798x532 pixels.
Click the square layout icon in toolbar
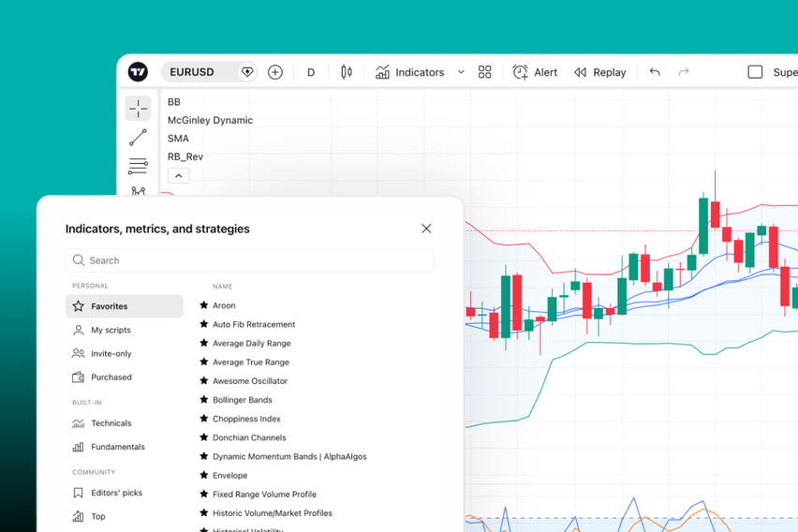tap(755, 72)
